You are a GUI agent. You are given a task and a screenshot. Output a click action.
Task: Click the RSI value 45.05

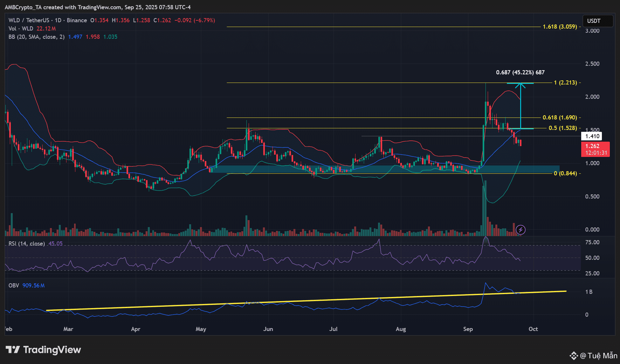pos(56,244)
